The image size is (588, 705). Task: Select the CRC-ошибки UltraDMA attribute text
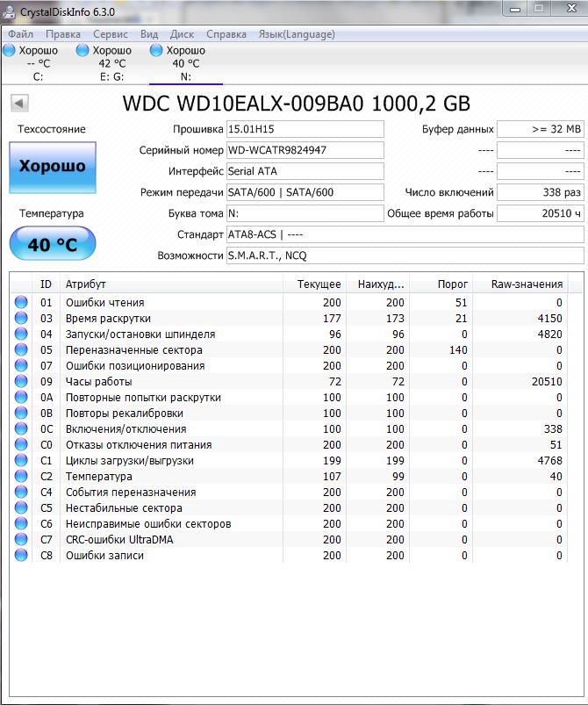point(119,540)
